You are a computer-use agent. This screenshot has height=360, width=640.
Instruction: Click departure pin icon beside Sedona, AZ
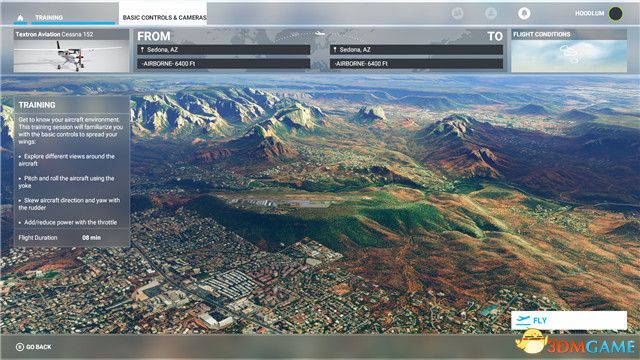tap(142, 50)
